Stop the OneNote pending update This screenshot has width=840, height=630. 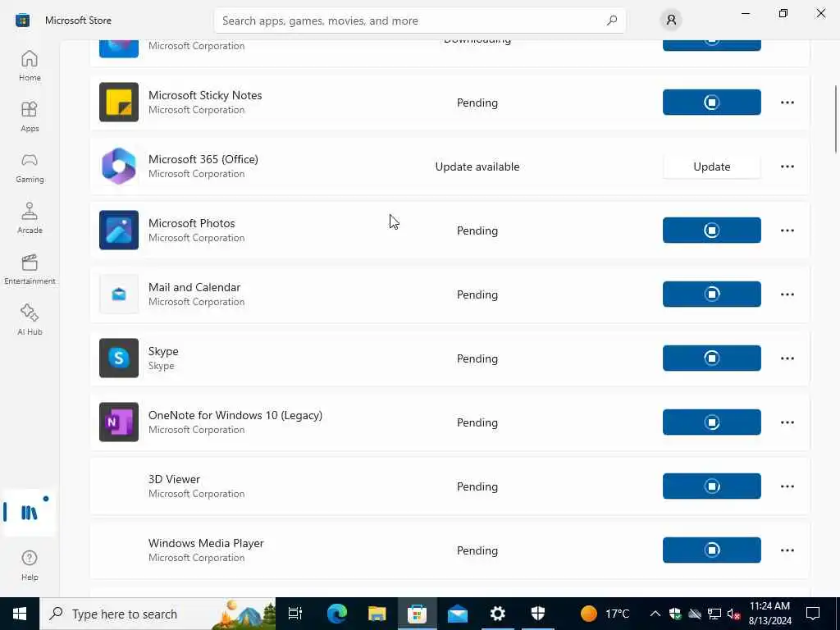(711, 422)
